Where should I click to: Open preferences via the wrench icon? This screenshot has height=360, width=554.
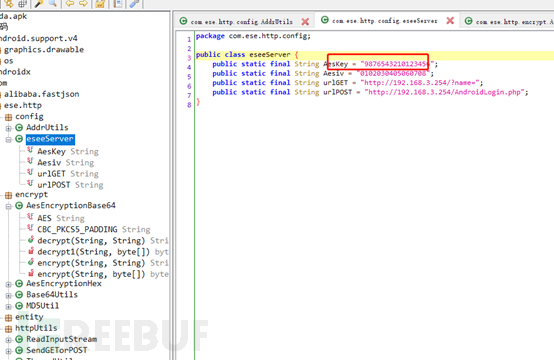click(x=134, y=3)
